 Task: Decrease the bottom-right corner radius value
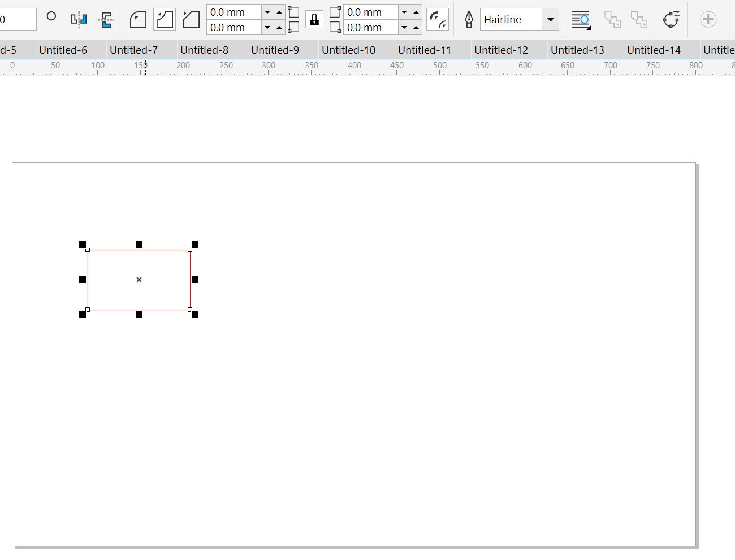[x=404, y=27]
